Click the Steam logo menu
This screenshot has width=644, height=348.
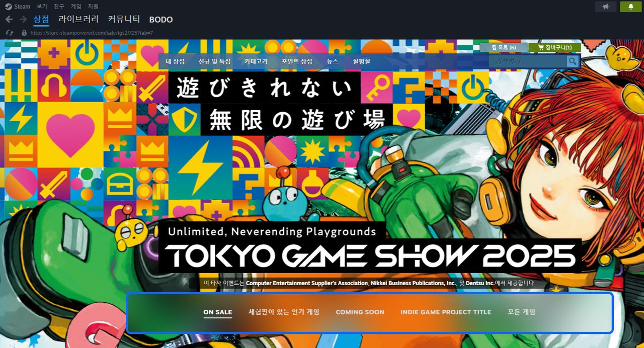[x=18, y=7]
